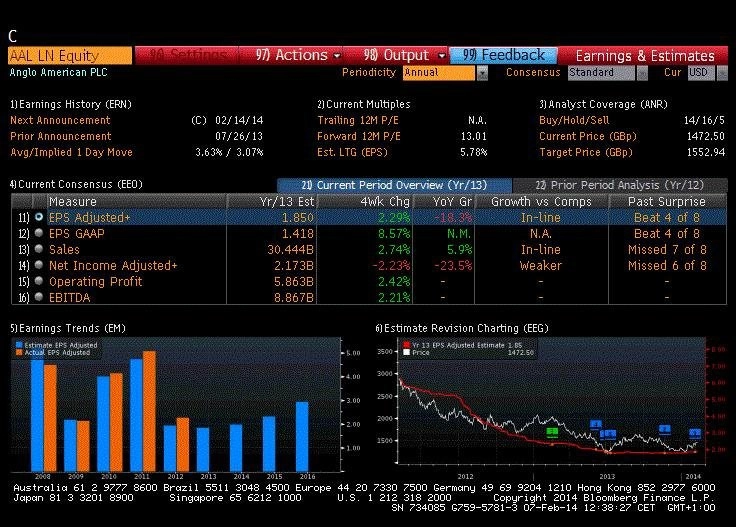Expand the Consensus Standard dropdown
This screenshot has height=527, width=736.
[642, 73]
